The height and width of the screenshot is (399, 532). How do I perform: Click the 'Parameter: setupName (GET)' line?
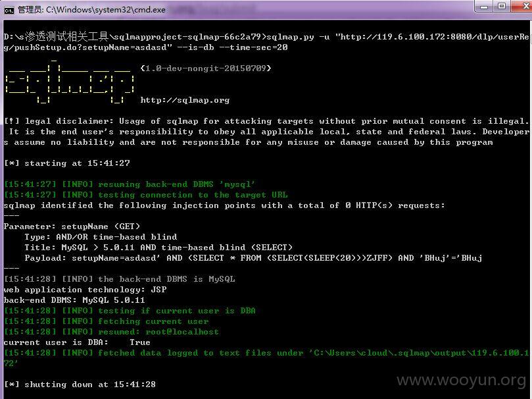tap(72, 226)
